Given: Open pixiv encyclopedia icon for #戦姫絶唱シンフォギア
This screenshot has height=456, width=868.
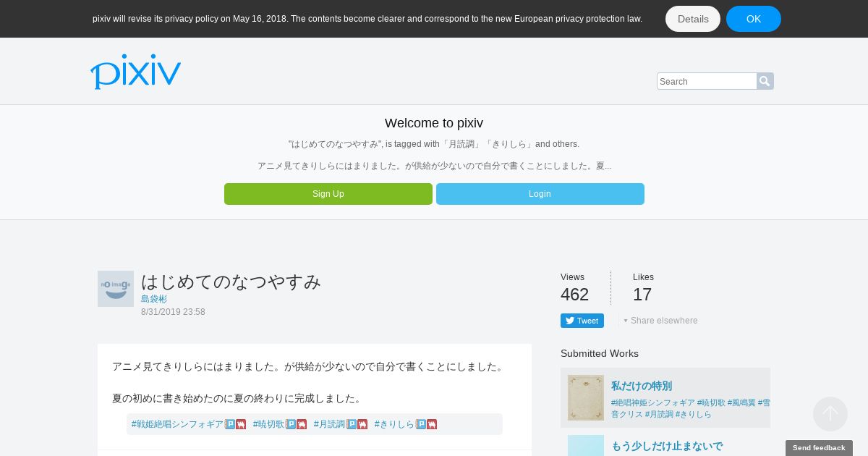Looking at the screenshot, I should 230,424.
